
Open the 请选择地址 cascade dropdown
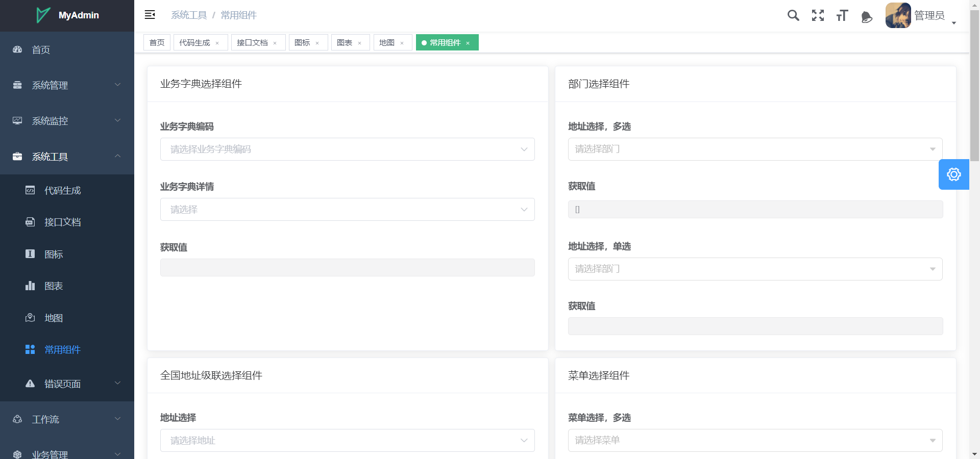tap(348, 441)
